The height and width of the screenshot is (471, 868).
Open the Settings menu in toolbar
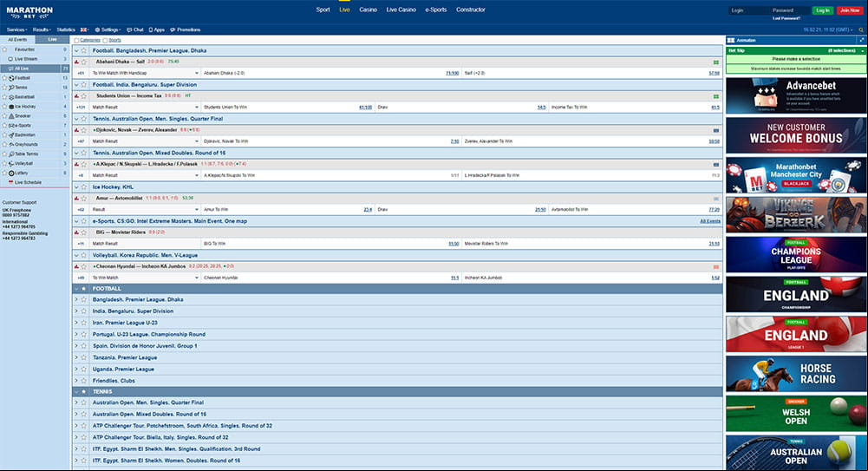[108, 29]
